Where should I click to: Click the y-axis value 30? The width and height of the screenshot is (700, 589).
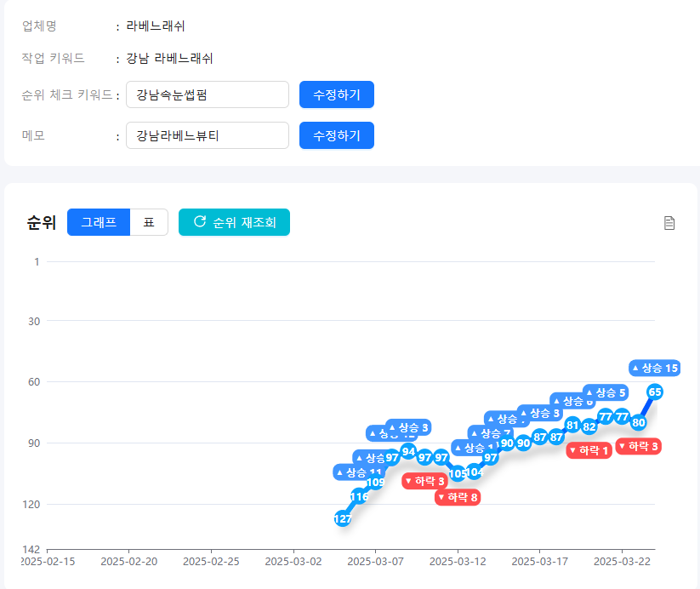(x=34, y=322)
